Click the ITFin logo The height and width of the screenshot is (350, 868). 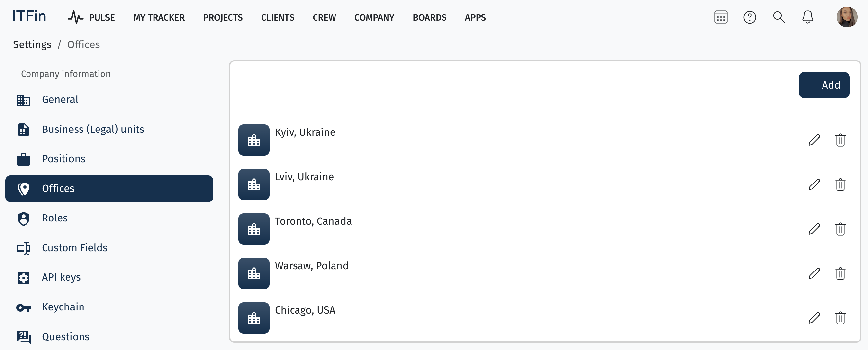[29, 16]
